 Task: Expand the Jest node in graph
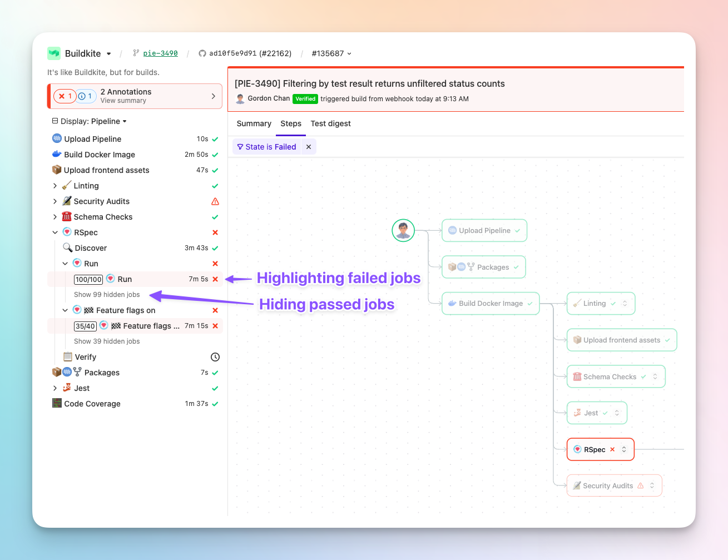617,413
